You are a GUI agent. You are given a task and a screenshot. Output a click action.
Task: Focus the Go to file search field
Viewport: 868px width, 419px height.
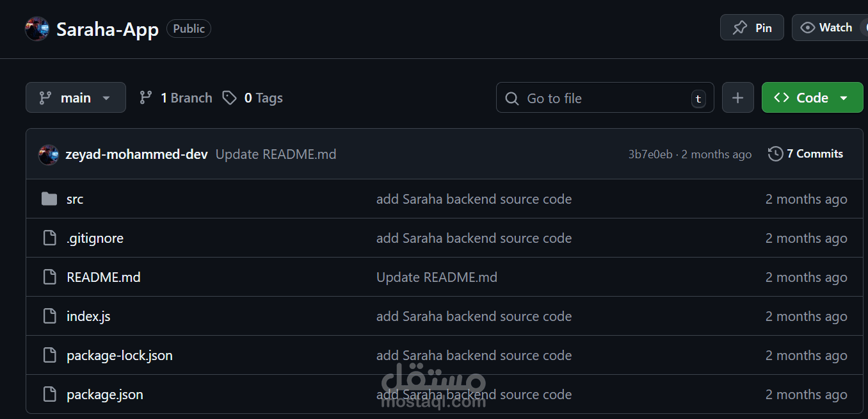pos(605,98)
